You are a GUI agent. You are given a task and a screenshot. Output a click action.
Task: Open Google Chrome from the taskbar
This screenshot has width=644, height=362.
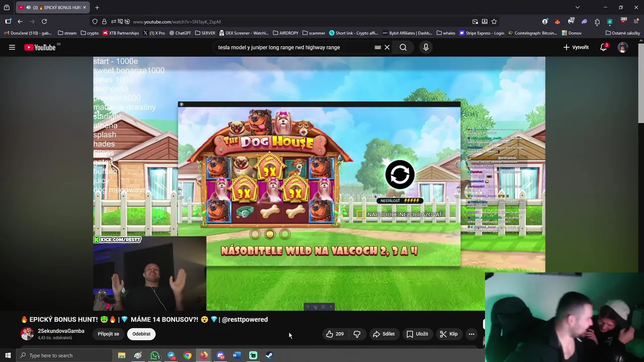click(187, 355)
